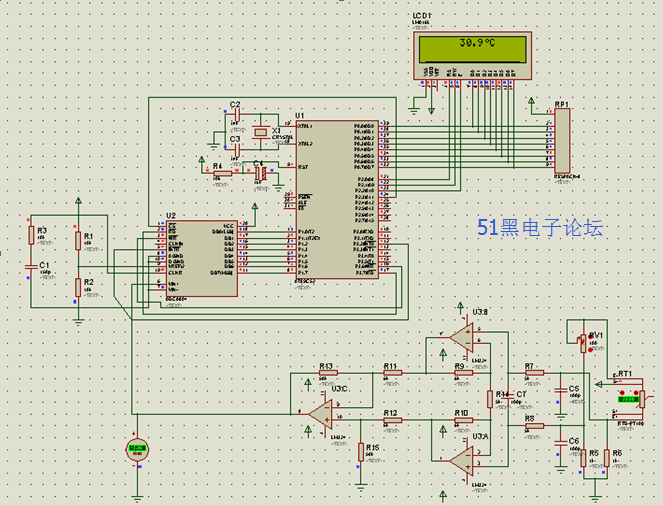Select resistor R15 below U3:C

coord(361,451)
